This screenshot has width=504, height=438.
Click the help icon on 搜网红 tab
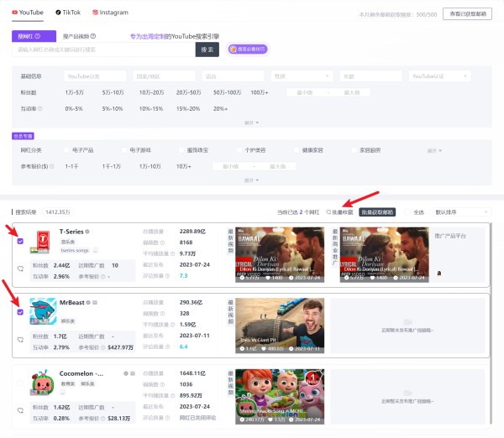(x=38, y=36)
